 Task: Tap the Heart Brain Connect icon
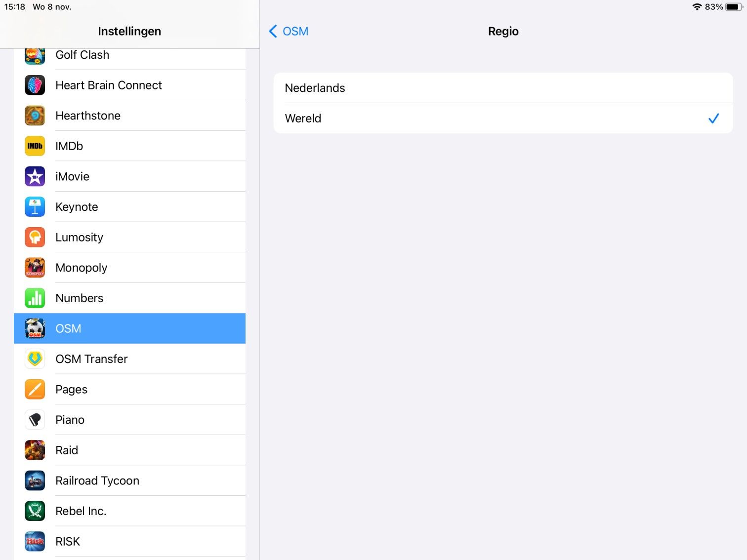click(x=35, y=85)
